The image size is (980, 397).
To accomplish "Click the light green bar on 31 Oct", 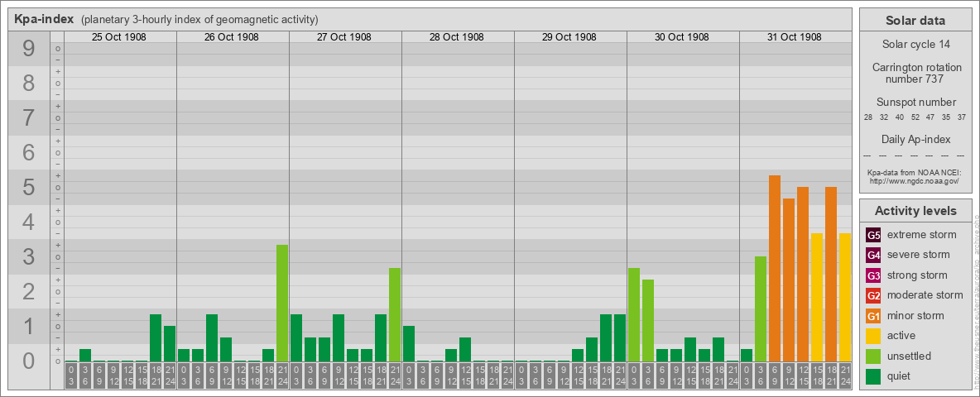I will 760,309.
